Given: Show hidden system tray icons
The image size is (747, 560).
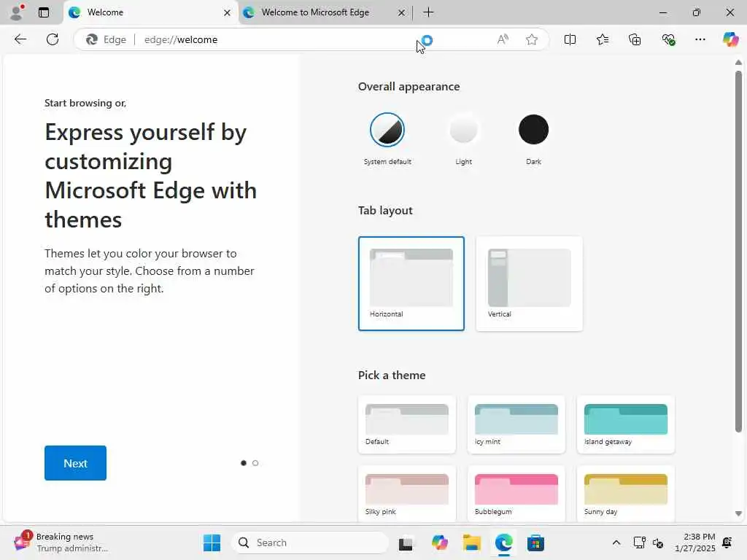Looking at the screenshot, I should 616,542.
